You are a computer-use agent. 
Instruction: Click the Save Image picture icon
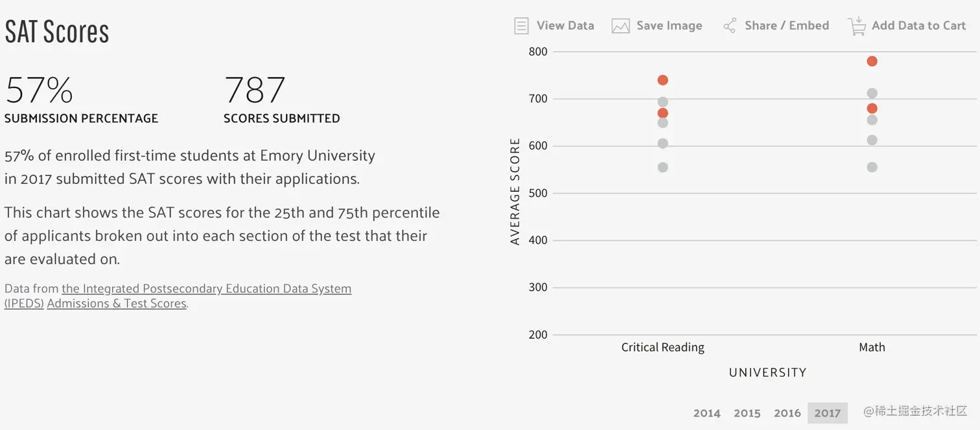621,26
